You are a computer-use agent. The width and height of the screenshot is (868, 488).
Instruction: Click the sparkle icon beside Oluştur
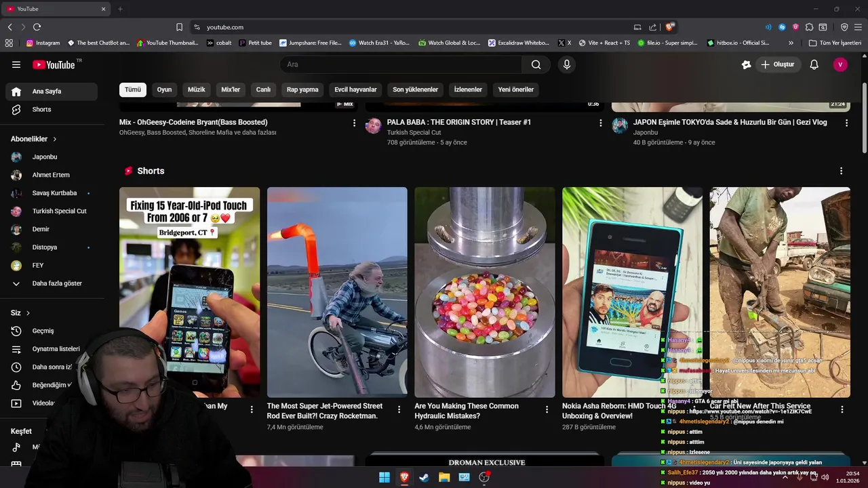[x=747, y=64]
